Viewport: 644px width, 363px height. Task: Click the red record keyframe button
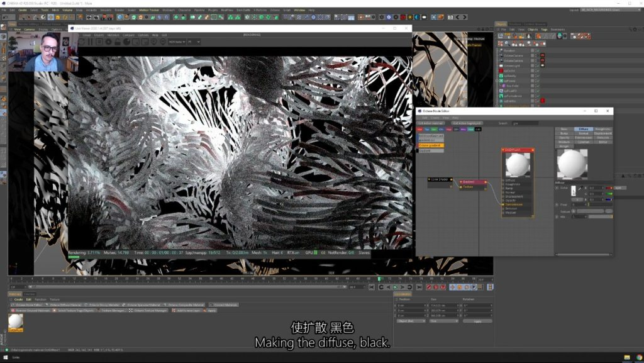point(430,287)
